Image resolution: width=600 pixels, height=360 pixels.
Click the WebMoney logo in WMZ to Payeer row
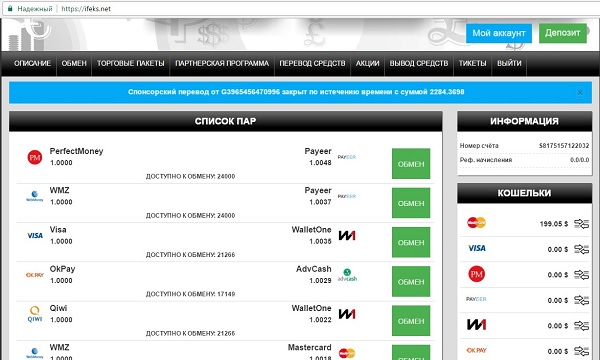pos(35,196)
